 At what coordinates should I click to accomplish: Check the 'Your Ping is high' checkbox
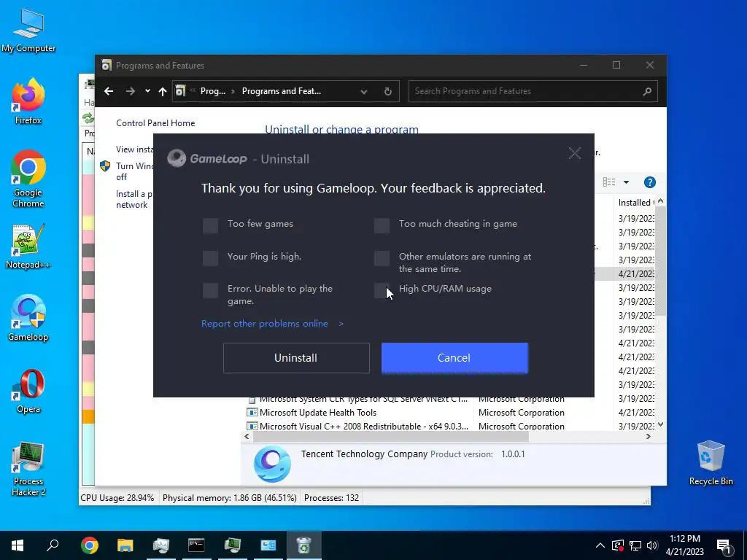(x=210, y=258)
